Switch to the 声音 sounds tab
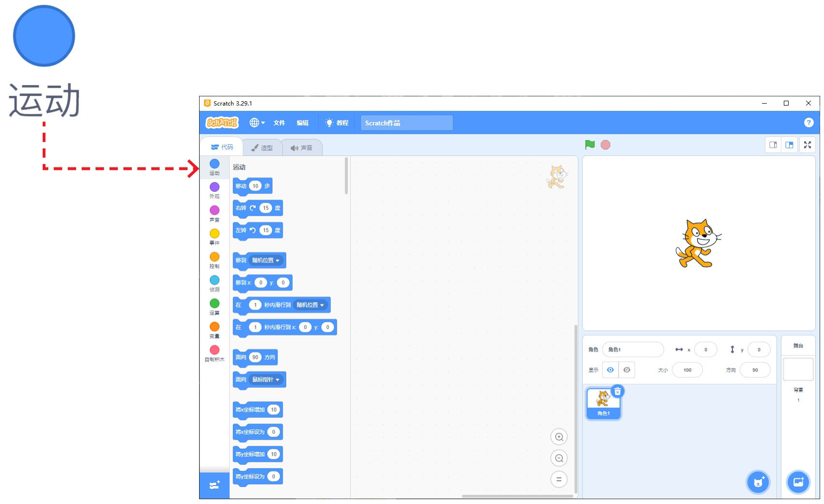 coord(302,148)
